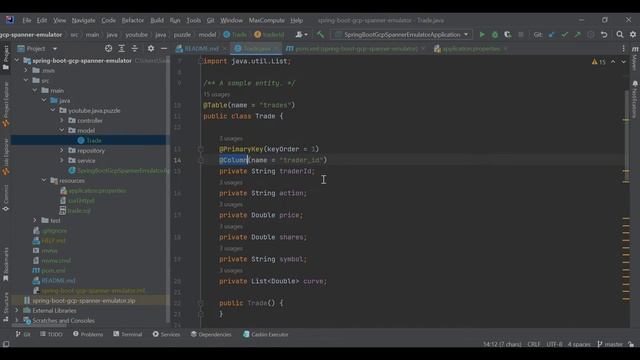The height and width of the screenshot is (360, 640).
Task: Open the Navigate menu
Action: point(83,20)
